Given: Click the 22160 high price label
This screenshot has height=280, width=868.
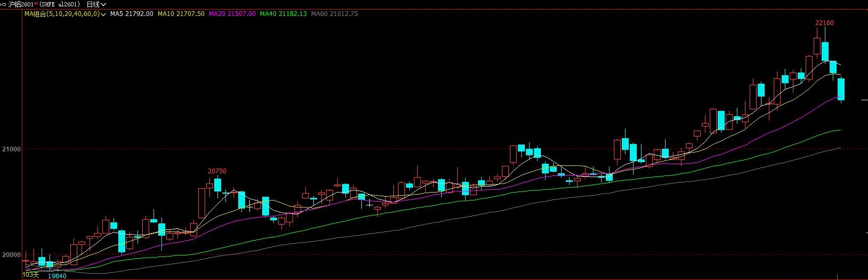Looking at the screenshot, I should click(824, 23).
